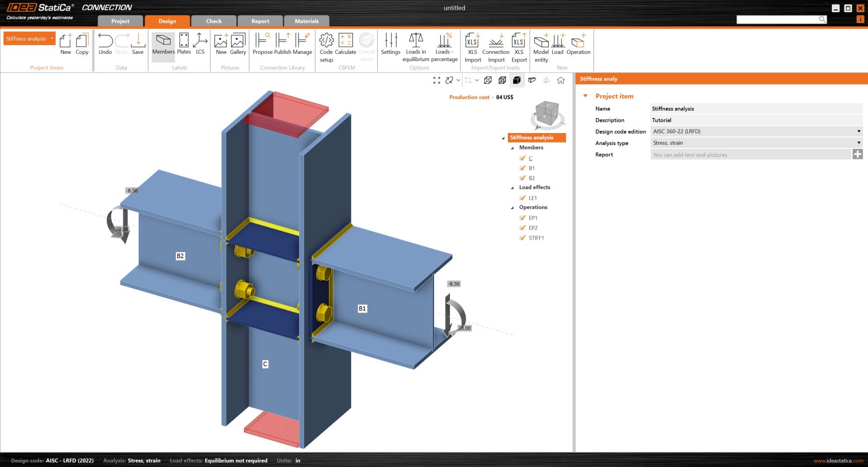868x467 pixels.
Task: Click the Stiffness analysis project item button
Action: [26, 39]
